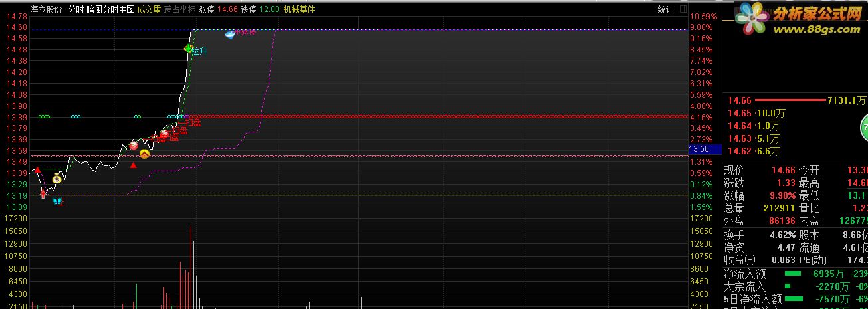This screenshot has height=309, width=868.
Task: Click the 14.78 top price axis label
Action: 17,16
